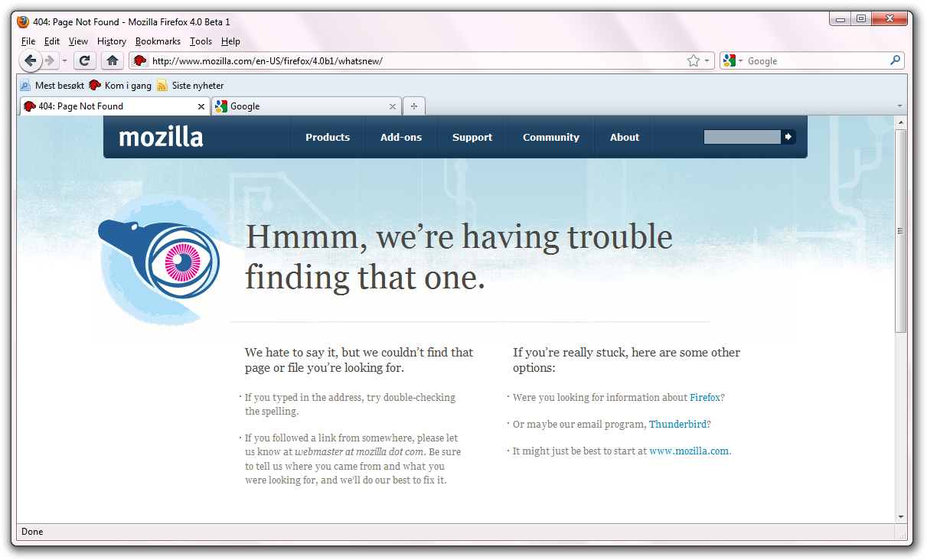Click the Firefox icon in the title bar
The width and height of the screenshot is (927, 560).
pyautogui.click(x=23, y=21)
